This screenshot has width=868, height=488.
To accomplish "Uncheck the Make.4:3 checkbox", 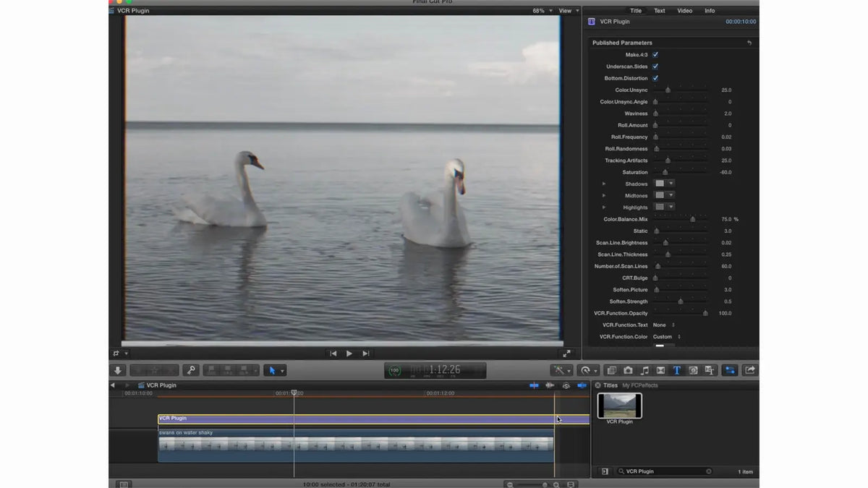I will (655, 54).
